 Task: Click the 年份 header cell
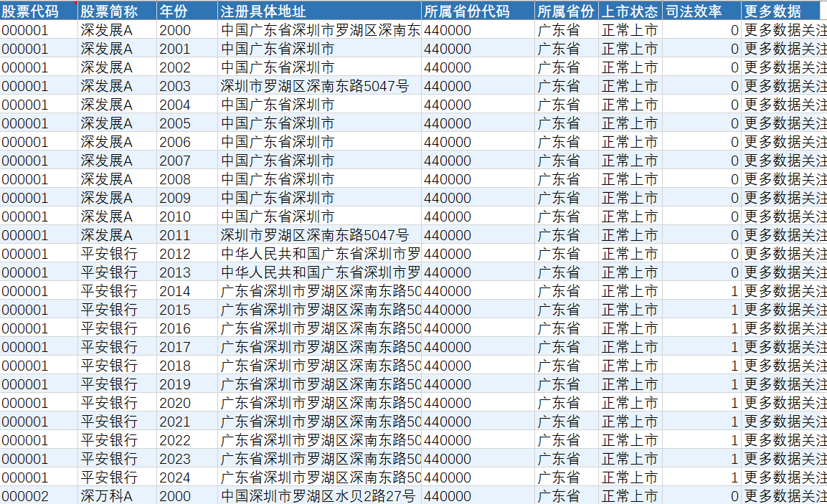tap(186, 11)
